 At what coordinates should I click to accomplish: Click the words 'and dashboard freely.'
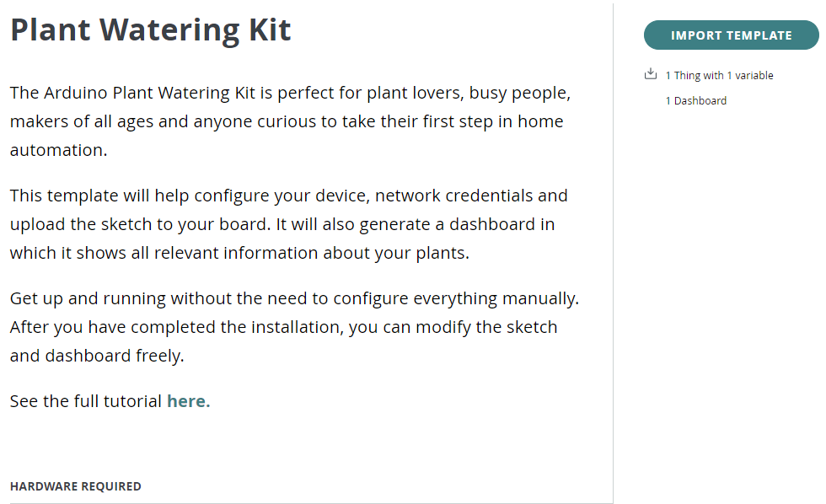(97, 356)
